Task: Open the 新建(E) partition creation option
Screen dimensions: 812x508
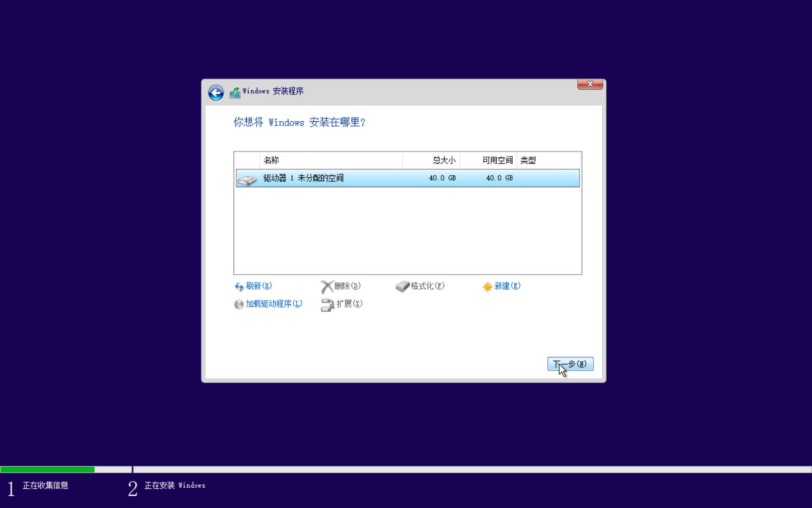Action: [x=507, y=286]
